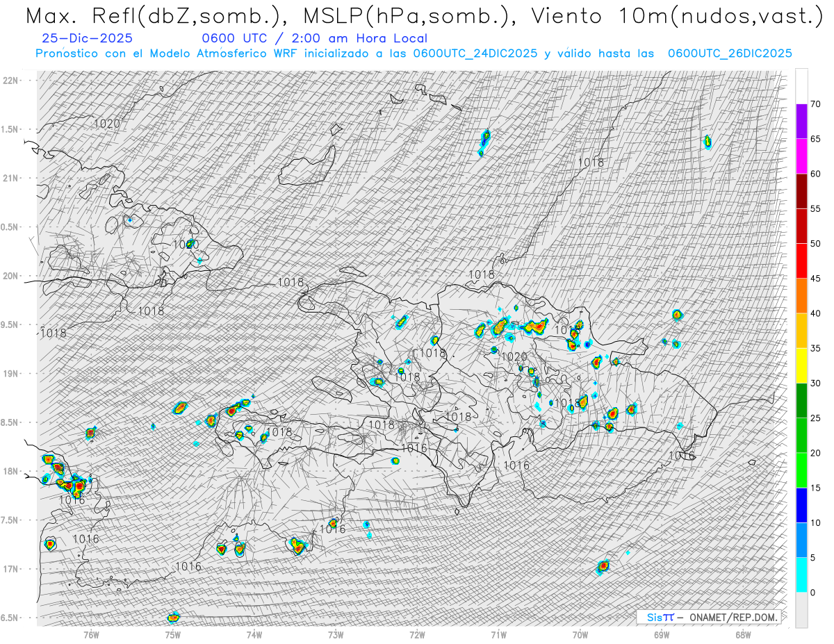Click the colorbar value '15'
The image size is (834, 644).
[815, 488]
